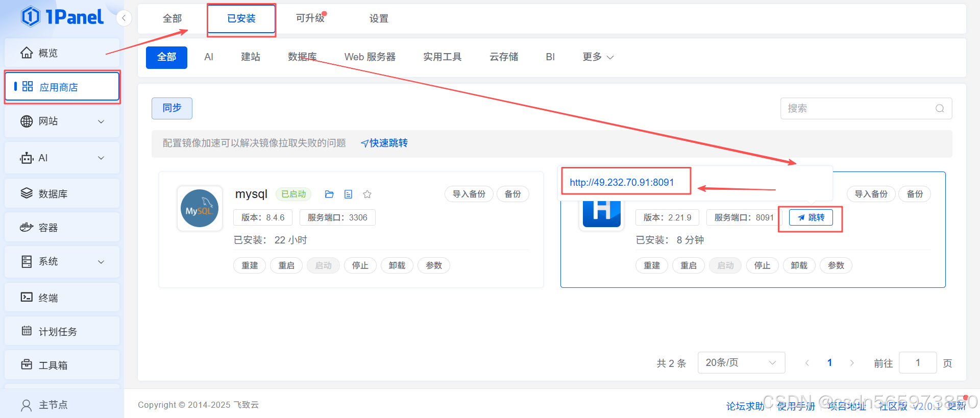Click mysql 重建 button
Screen dimensions: 980x418
(250, 265)
